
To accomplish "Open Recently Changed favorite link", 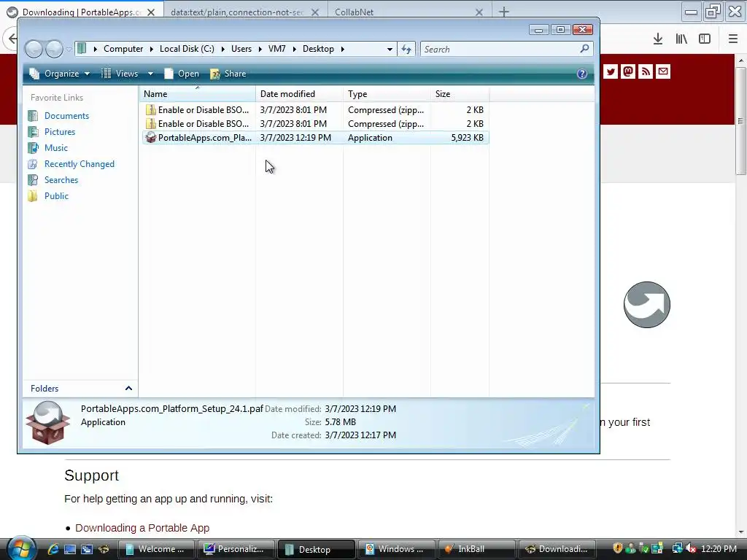I will [79, 164].
